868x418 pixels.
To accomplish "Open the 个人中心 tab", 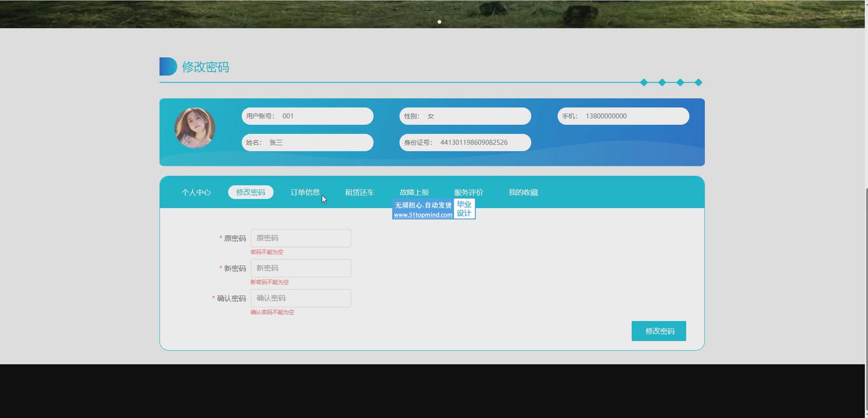I will 196,192.
